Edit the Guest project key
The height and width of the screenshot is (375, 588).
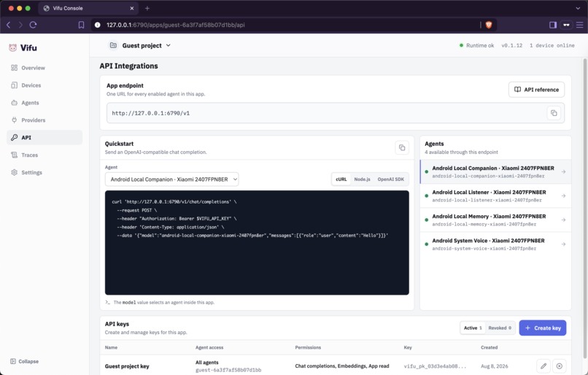(x=543, y=366)
